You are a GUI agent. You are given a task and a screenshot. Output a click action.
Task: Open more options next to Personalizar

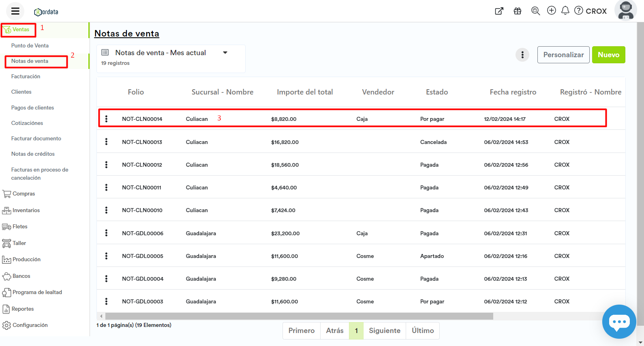522,55
